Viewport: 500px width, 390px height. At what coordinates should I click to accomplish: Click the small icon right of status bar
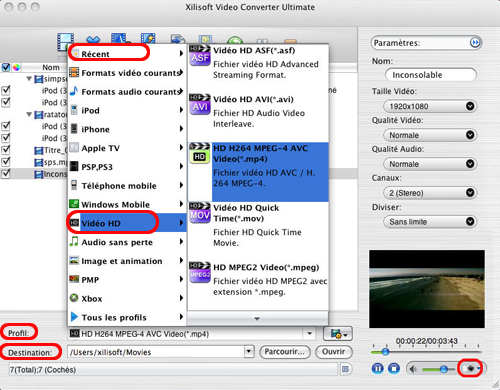point(345,369)
